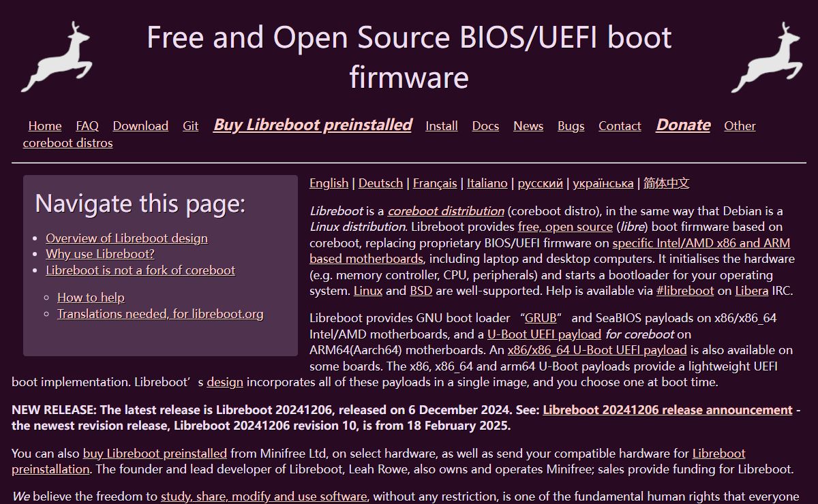The image size is (818, 504).
Task: Click the Linux link in intro
Action: tap(368, 291)
